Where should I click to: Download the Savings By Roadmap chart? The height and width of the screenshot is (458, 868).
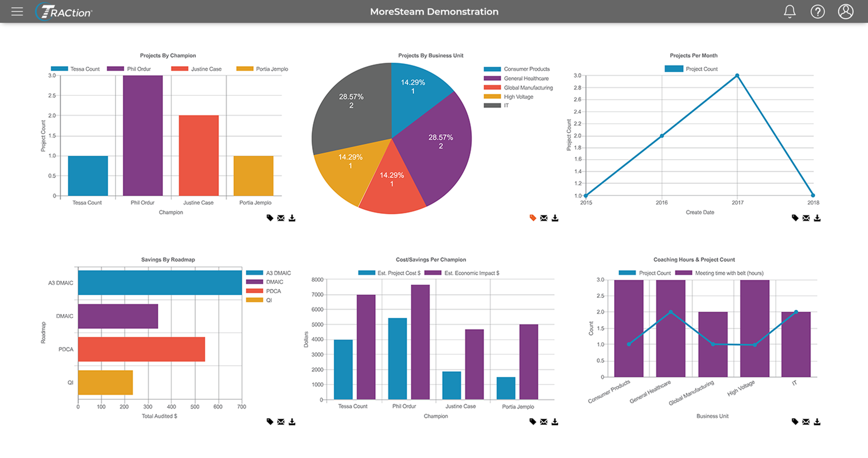[x=292, y=422]
